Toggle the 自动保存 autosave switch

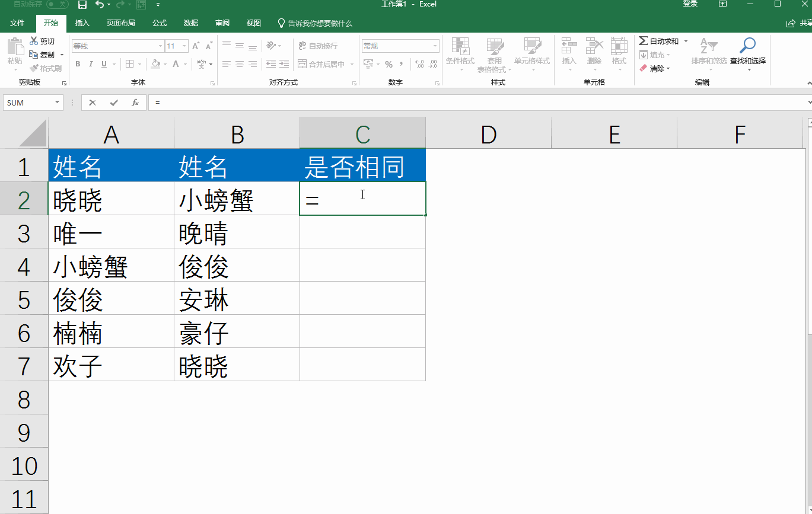[x=58, y=4]
